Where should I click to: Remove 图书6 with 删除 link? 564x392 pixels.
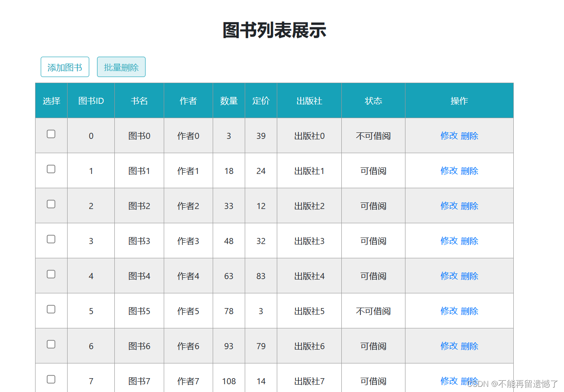pos(470,346)
